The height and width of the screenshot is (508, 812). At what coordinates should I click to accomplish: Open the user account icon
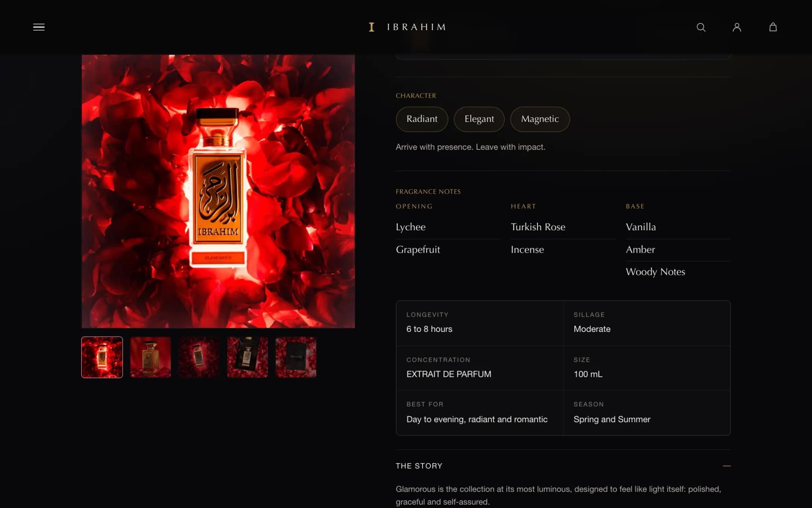(x=737, y=27)
